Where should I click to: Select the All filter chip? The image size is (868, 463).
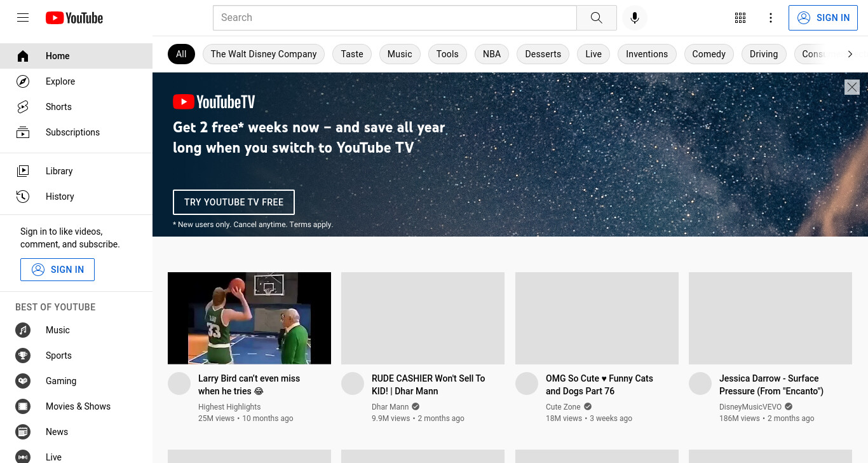pyautogui.click(x=181, y=54)
